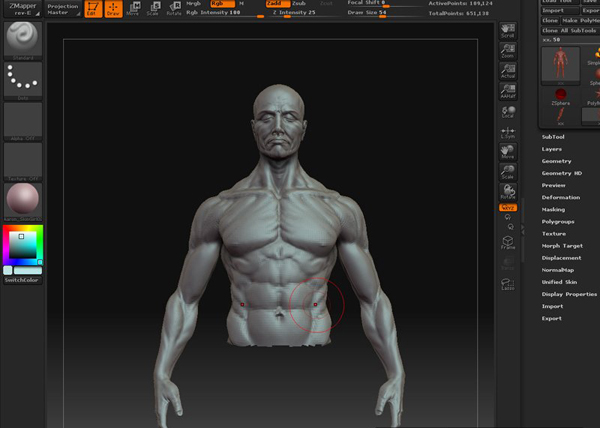Toggle Local transformations icon
600x428 pixels.
pos(508,112)
